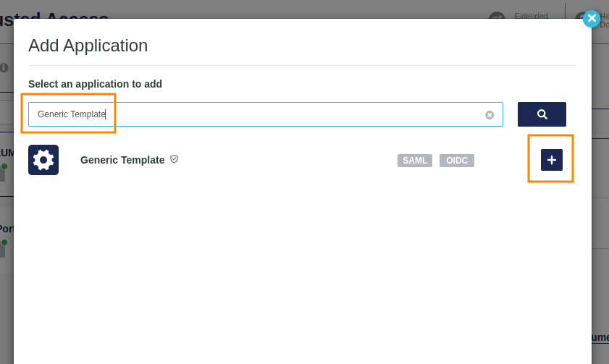Click the Add Application dialog title
609x364 pixels.
88,46
